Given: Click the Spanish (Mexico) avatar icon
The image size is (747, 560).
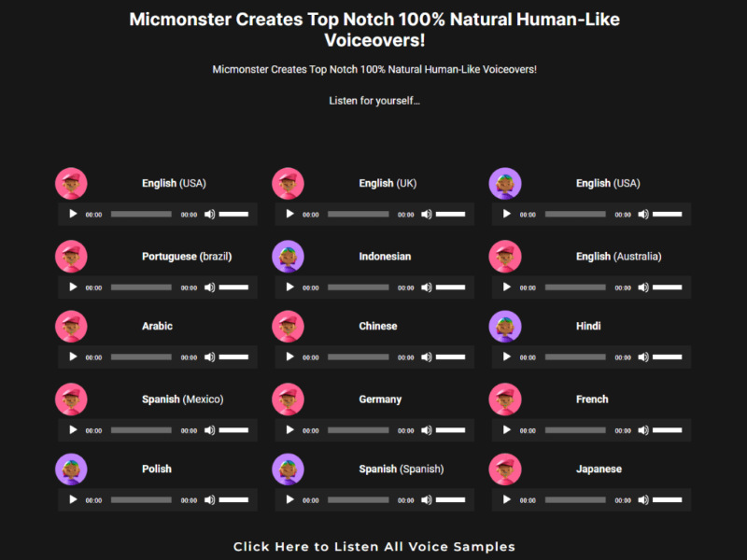Looking at the screenshot, I should pos(71,399).
